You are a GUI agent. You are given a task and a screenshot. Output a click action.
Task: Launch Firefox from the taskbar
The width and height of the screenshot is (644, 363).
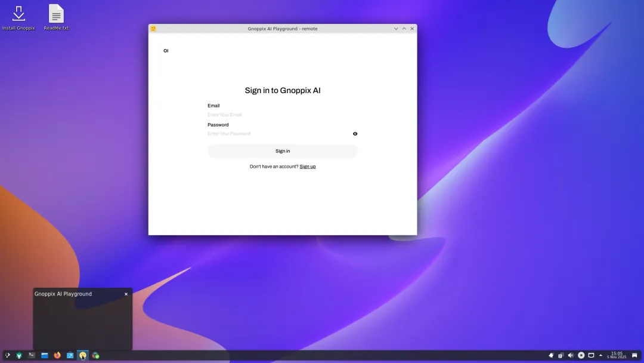pyautogui.click(x=57, y=355)
